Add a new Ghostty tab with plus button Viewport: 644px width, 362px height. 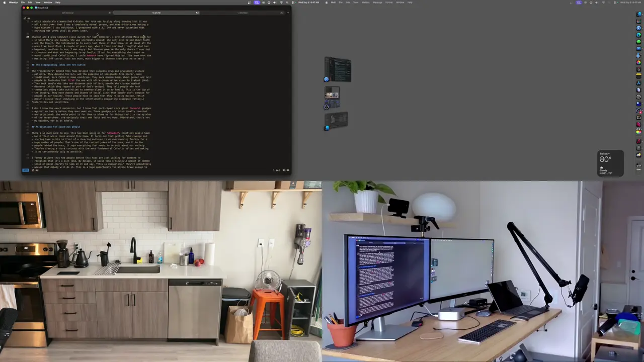(x=288, y=13)
